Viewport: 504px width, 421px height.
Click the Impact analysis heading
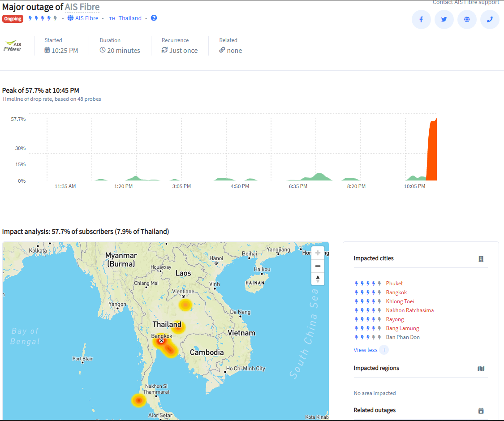click(x=86, y=232)
